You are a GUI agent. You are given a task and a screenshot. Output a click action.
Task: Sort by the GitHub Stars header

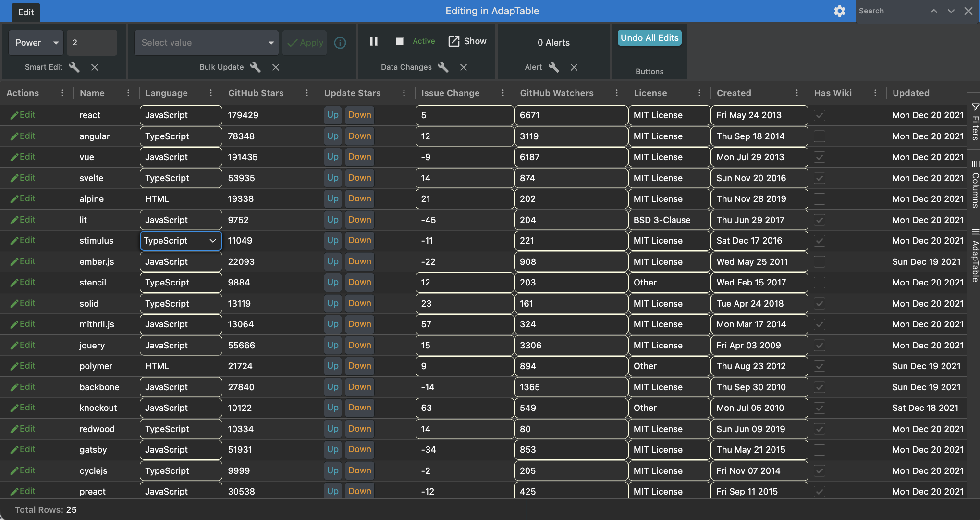pyautogui.click(x=256, y=93)
